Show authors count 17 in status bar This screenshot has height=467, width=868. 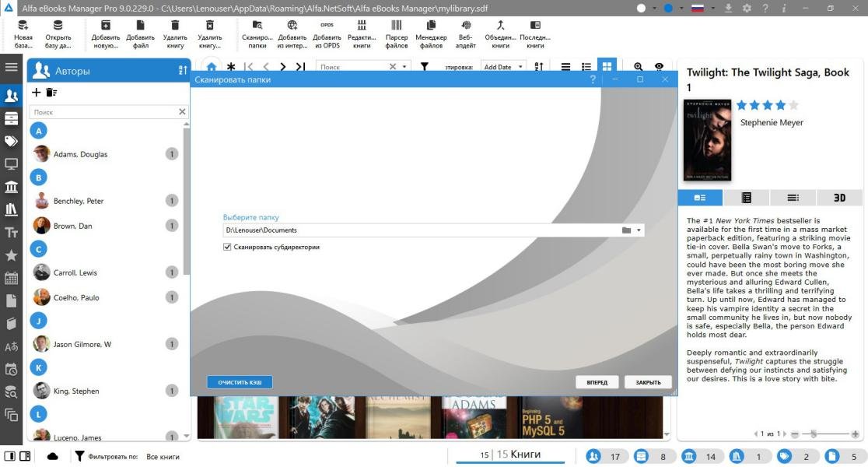[x=607, y=456]
